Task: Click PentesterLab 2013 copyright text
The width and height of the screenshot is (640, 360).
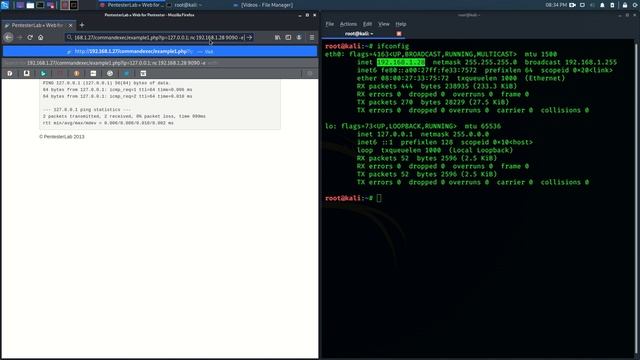Action: 62,137
